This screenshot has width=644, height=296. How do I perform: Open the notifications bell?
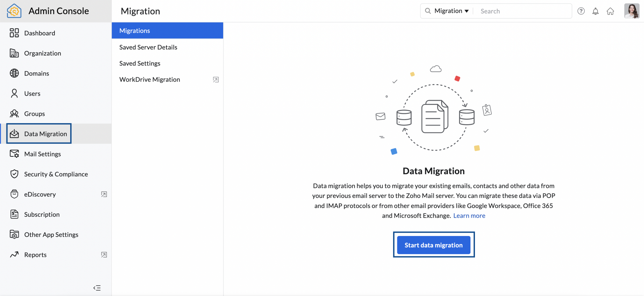(596, 11)
